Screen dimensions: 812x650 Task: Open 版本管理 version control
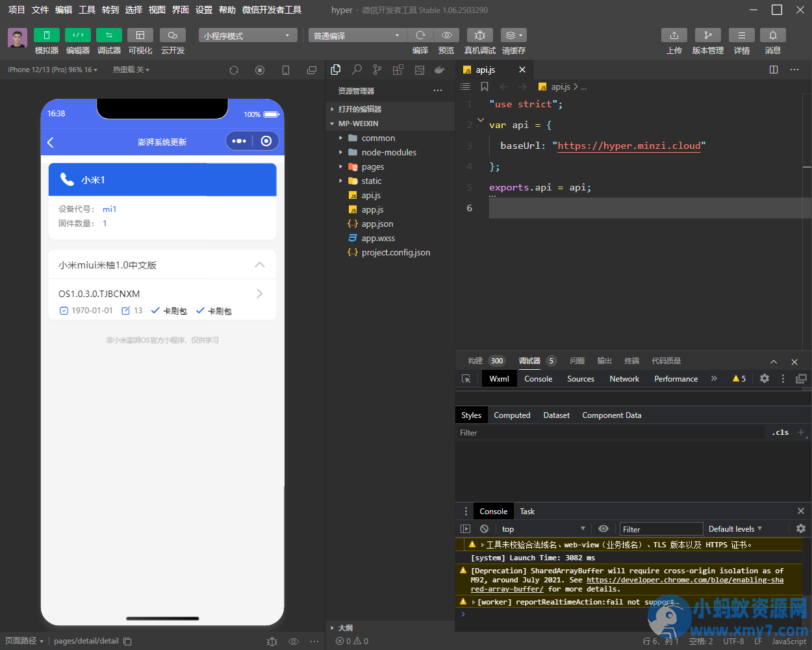[708, 35]
